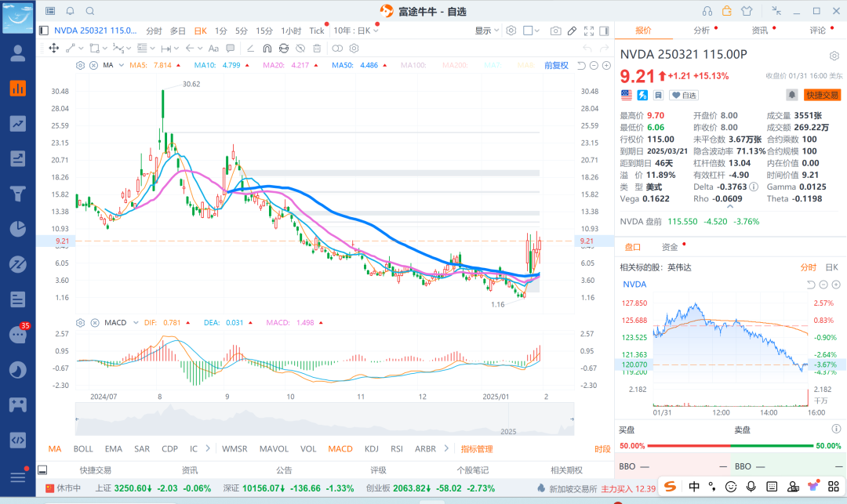Open 指标管理 indicator management

pos(477,449)
